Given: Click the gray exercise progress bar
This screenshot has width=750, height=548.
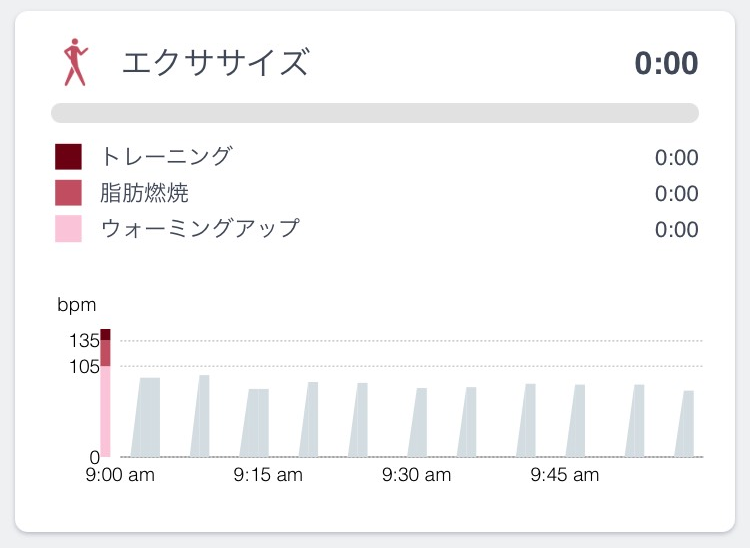Looking at the screenshot, I should click(x=374, y=113).
